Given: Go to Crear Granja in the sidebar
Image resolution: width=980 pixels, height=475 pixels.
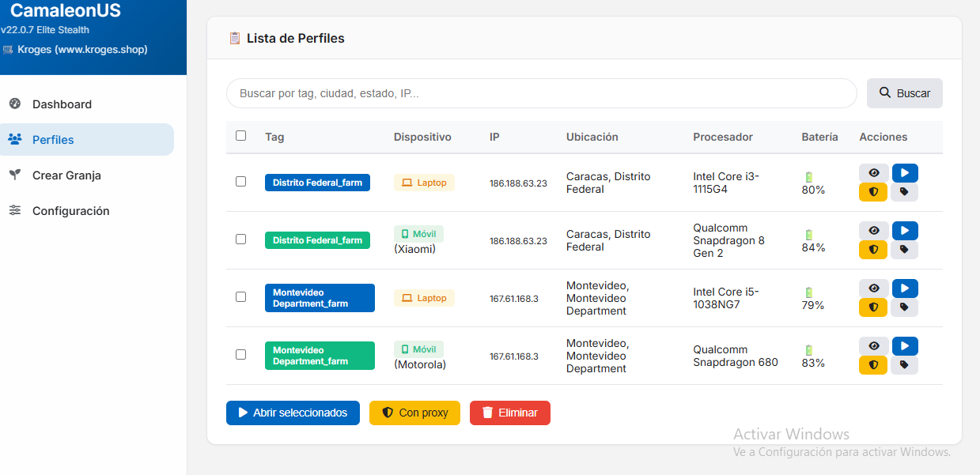Looking at the screenshot, I should [x=66, y=175].
